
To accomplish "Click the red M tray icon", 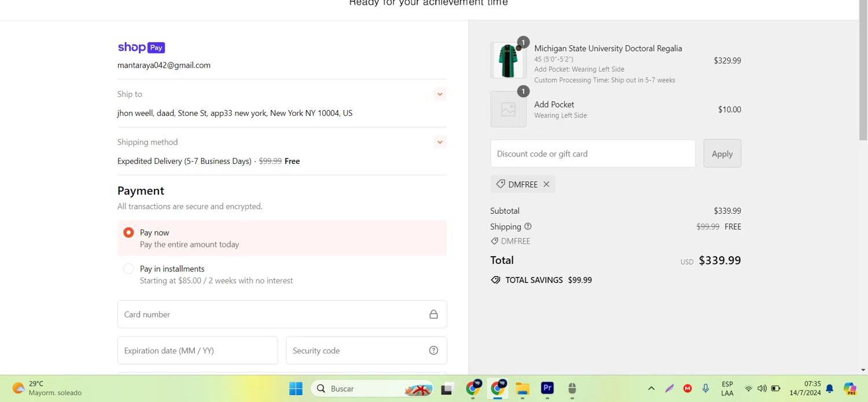I will pyautogui.click(x=687, y=389).
